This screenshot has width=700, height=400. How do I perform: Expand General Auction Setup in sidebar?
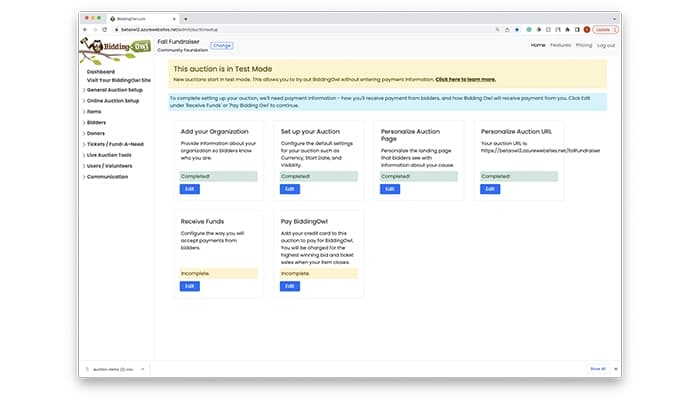[112, 90]
